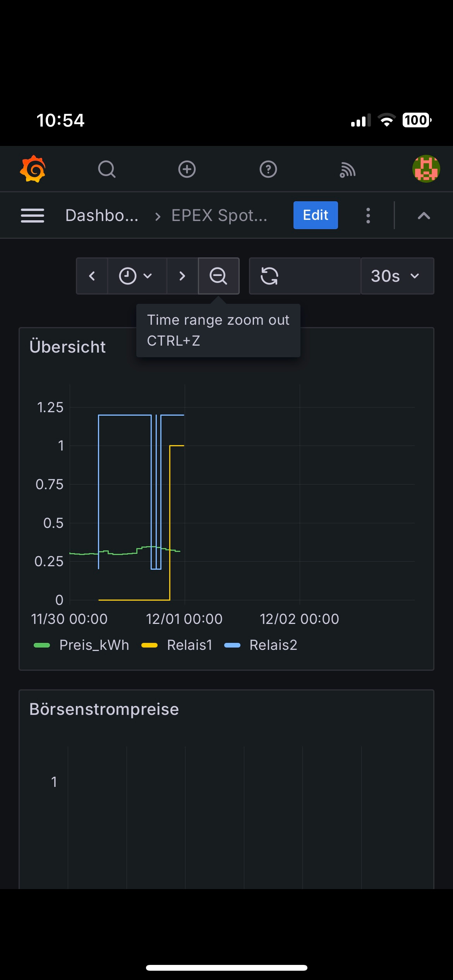Screen dimensions: 453x980
Task: Open the Grafana home logo
Action: click(x=33, y=169)
